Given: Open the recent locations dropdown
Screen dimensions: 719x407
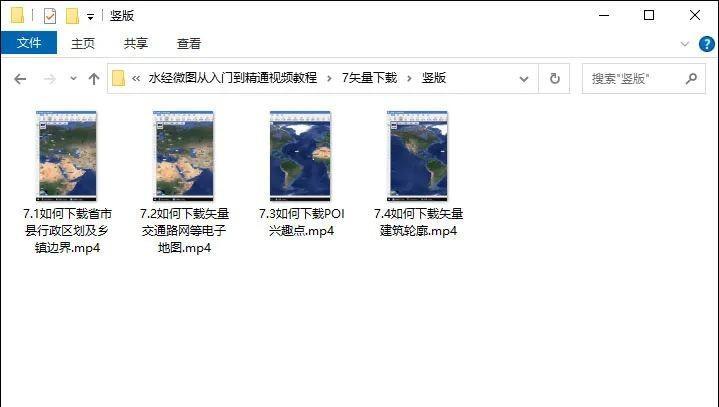Looking at the screenshot, I should (73, 78).
